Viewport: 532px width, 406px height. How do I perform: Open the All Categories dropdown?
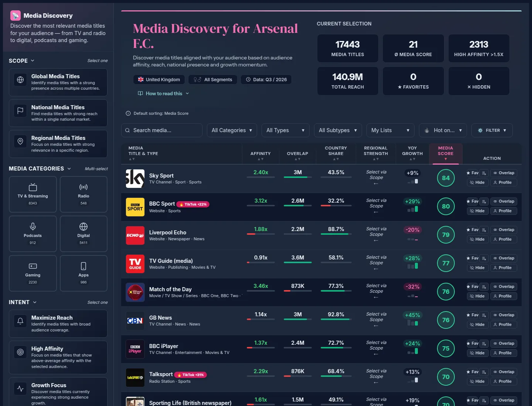[232, 130]
